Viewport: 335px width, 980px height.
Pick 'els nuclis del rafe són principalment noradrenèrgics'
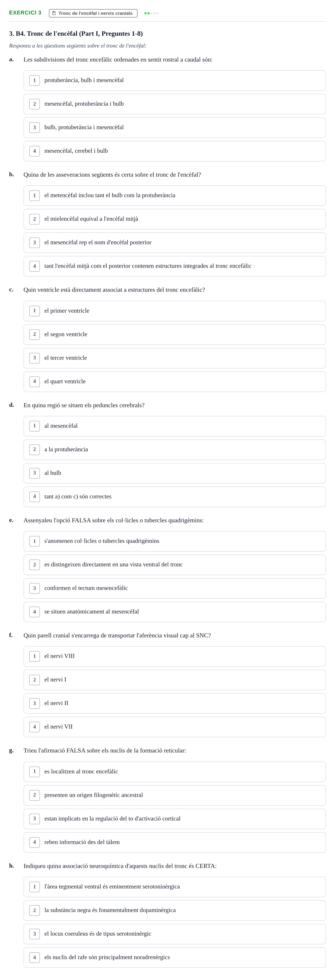[175, 958]
